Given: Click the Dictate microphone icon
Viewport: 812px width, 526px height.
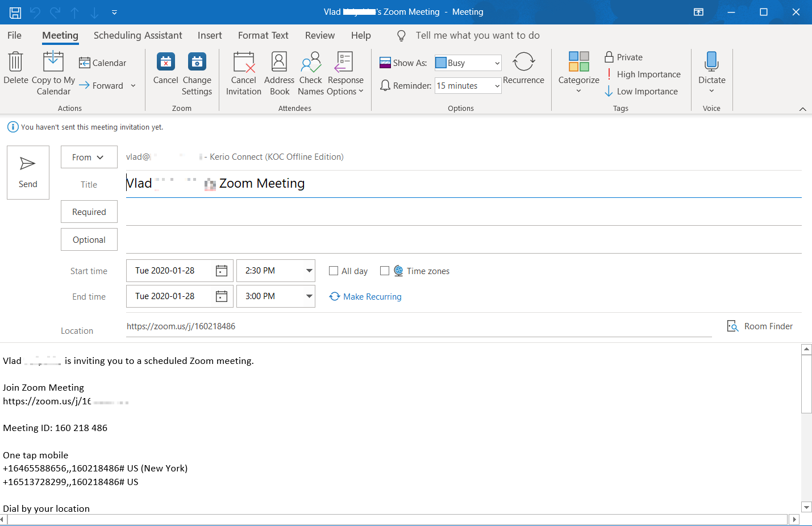Looking at the screenshot, I should tap(711, 61).
